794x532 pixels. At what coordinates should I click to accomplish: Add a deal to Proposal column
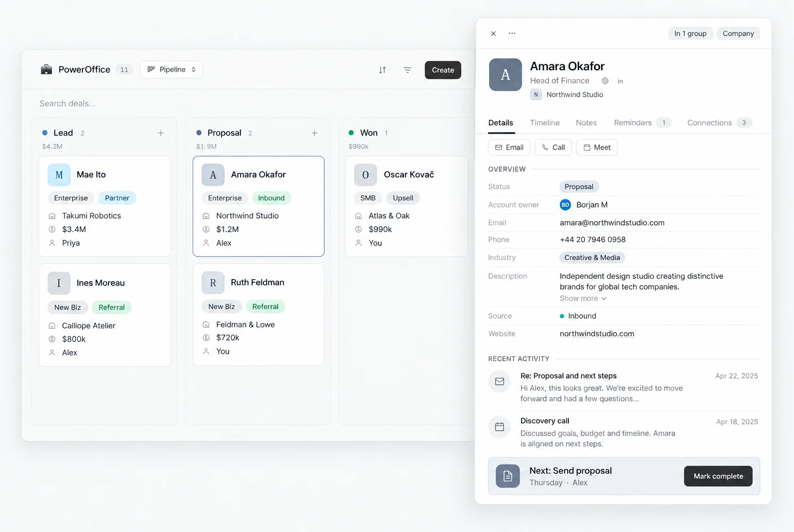pyautogui.click(x=315, y=133)
